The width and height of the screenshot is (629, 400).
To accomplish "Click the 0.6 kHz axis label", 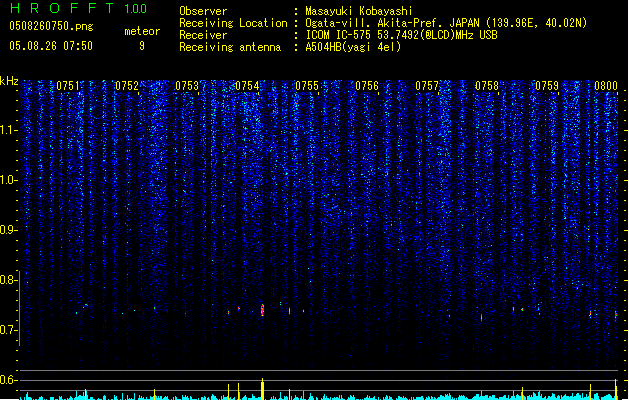I will (8, 380).
